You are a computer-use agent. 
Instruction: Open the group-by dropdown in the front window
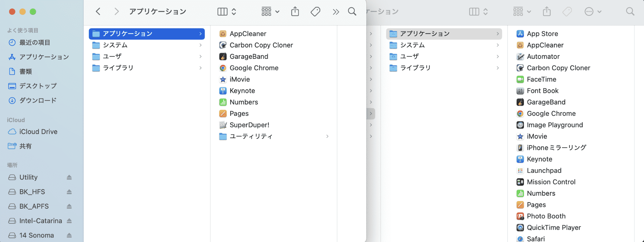[x=270, y=12]
